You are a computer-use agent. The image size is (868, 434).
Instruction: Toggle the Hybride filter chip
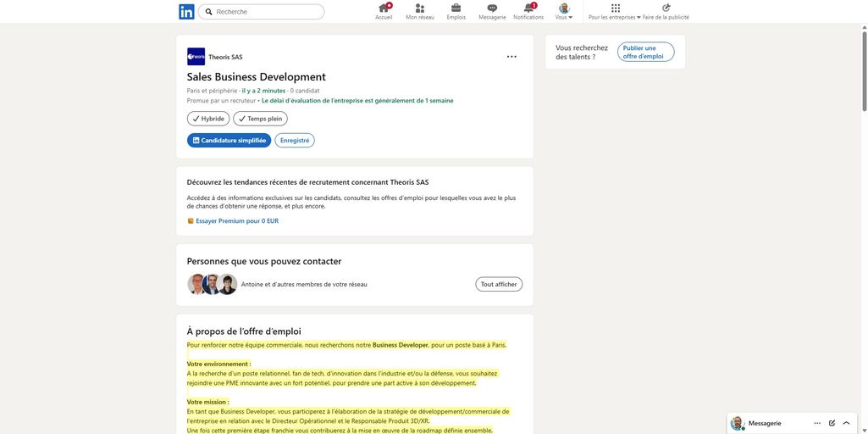(x=208, y=119)
